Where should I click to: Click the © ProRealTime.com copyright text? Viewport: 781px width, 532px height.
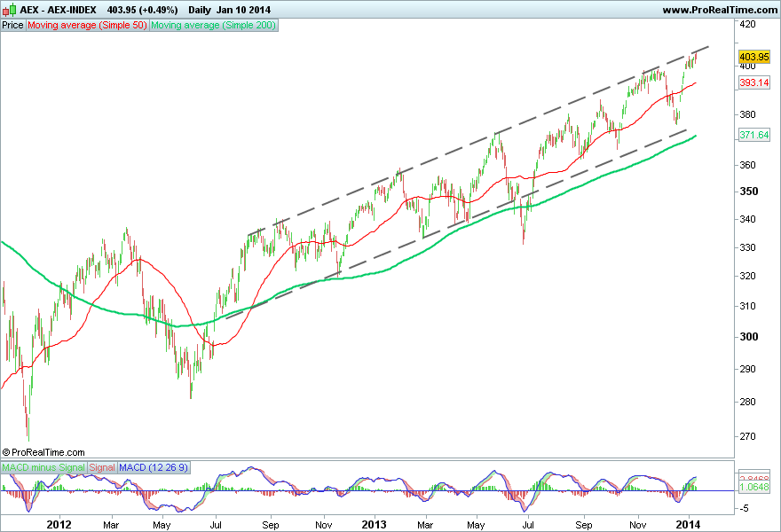43,452
